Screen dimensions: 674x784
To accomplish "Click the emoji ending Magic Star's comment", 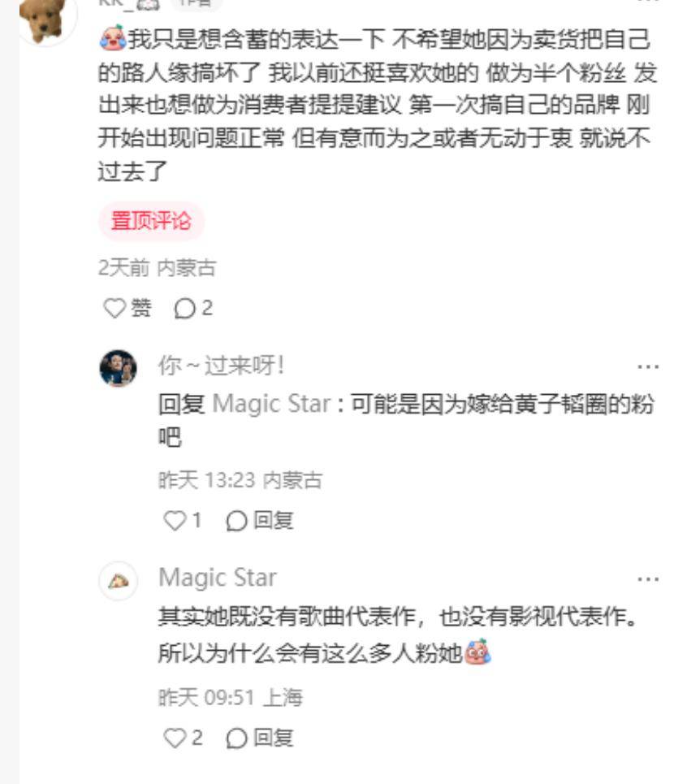I will (x=478, y=652).
